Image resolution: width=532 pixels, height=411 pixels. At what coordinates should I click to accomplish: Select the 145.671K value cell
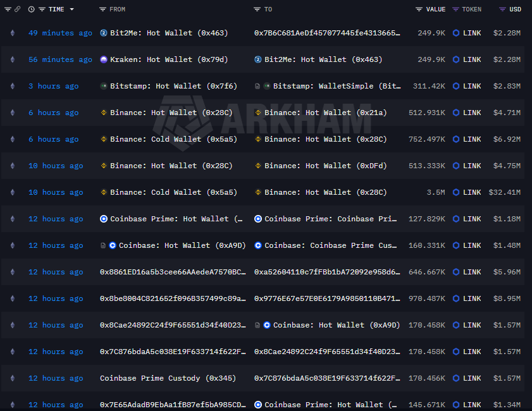tap(427, 405)
